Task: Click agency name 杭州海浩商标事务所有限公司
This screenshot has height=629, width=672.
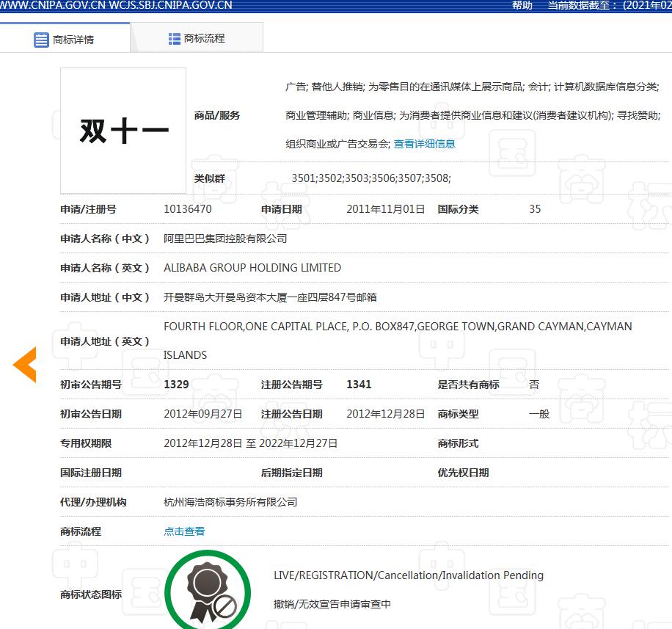Action: pos(230,502)
